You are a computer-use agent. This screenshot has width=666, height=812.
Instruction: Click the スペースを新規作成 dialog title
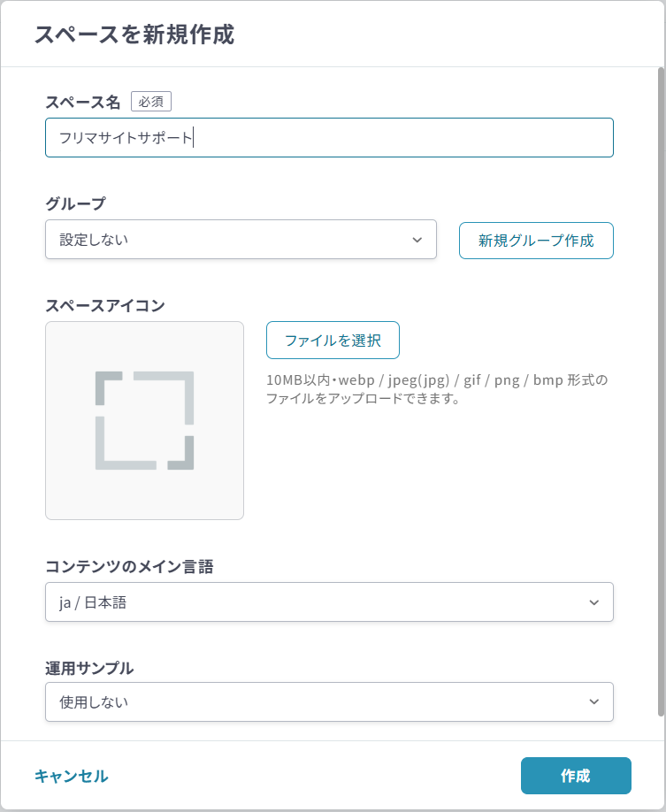tap(134, 34)
